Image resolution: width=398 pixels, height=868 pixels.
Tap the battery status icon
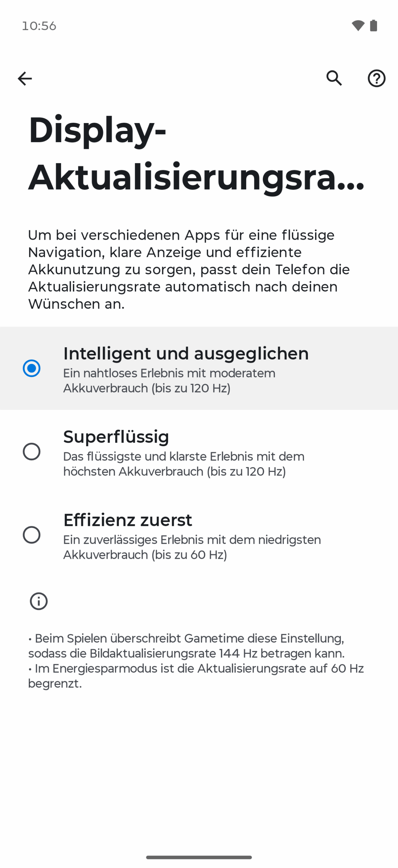click(374, 26)
